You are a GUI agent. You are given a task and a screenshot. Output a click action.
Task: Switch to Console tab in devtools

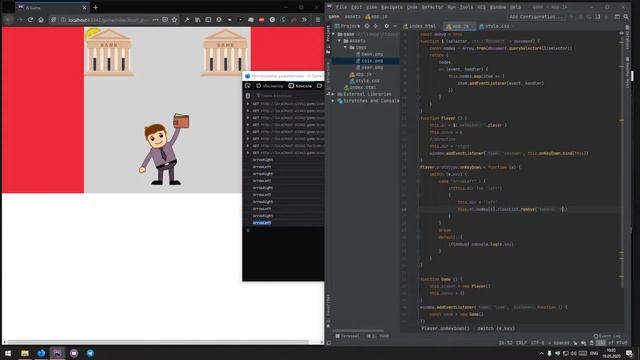[x=300, y=86]
